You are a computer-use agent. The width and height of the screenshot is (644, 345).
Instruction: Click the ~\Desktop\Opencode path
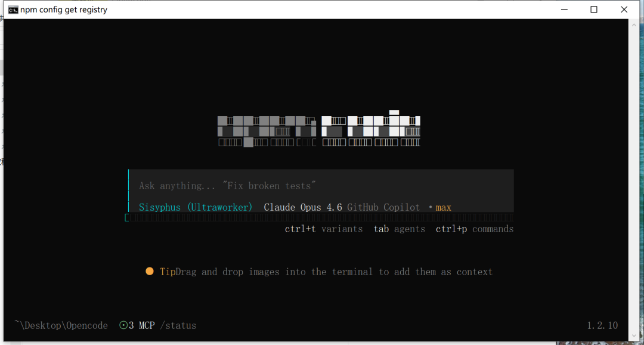click(61, 325)
